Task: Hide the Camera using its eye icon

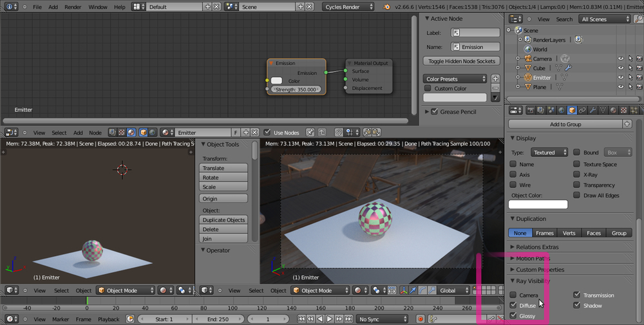Action: click(621, 59)
